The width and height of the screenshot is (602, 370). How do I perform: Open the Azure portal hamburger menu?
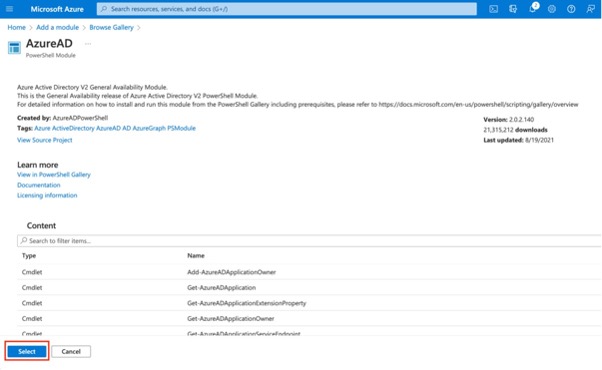point(10,9)
